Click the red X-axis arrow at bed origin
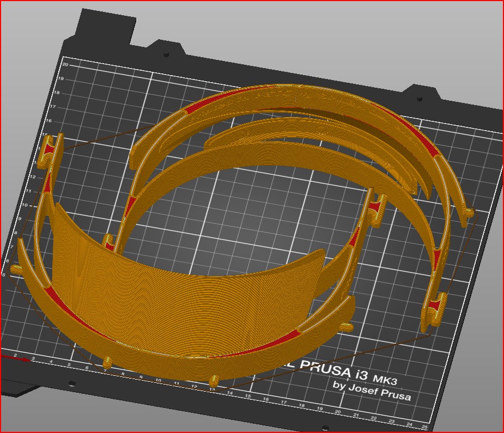The width and height of the screenshot is (504, 433). click(x=15, y=358)
